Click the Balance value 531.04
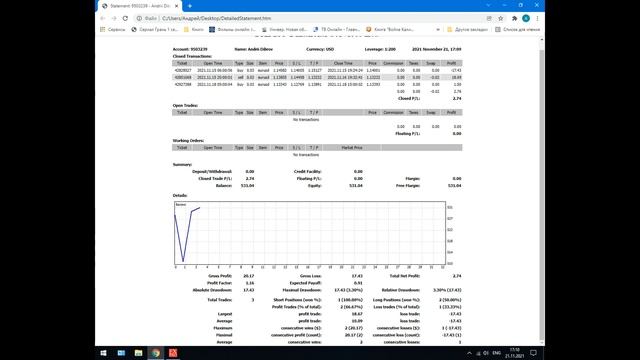The height and width of the screenshot is (360, 640). click(x=247, y=186)
